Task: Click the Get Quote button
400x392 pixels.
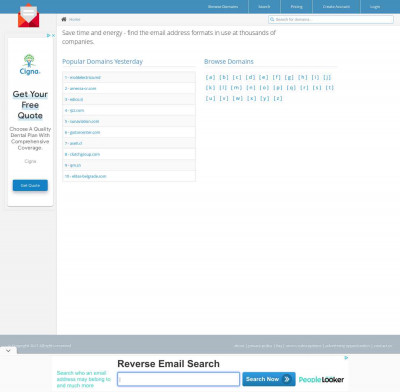Action: [30, 185]
